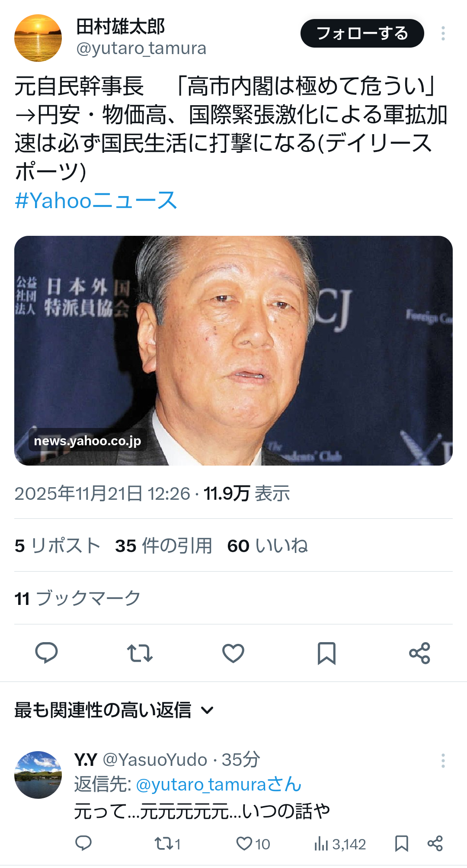This screenshot has width=467, height=868.
Task: Repost the main tweet using the retweet icon
Action: (140, 653)
